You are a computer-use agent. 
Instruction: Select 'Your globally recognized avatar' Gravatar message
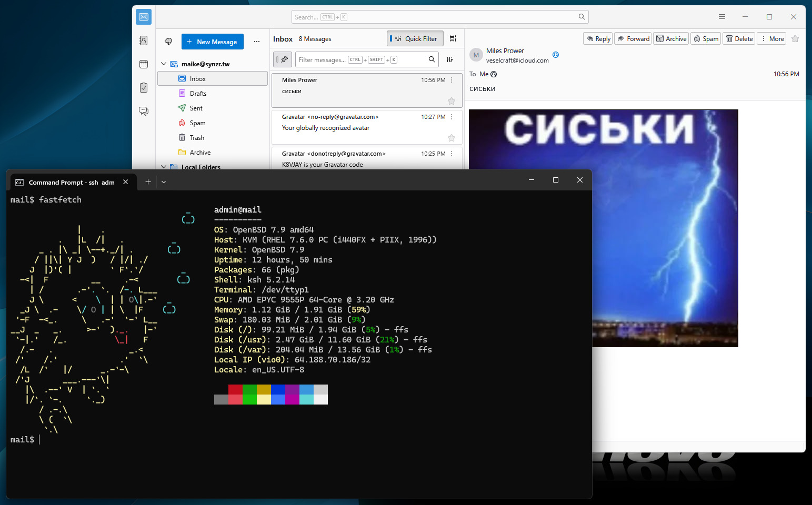pos(367,127)
